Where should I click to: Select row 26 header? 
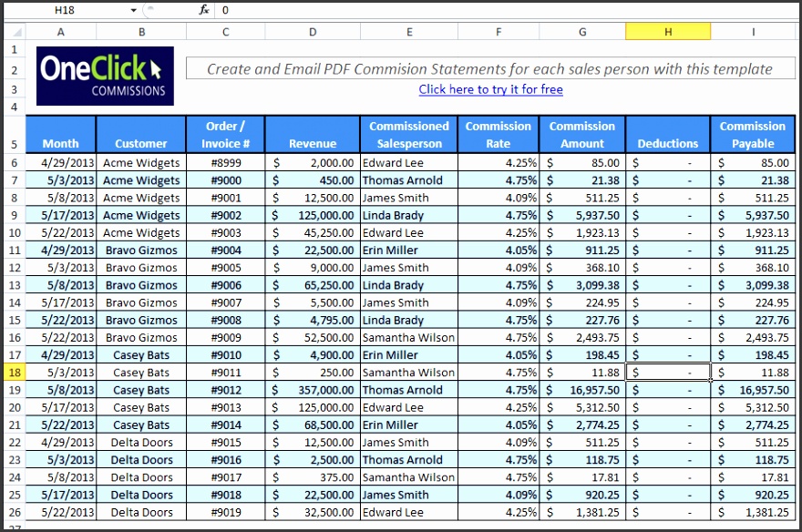click(15, 513)
